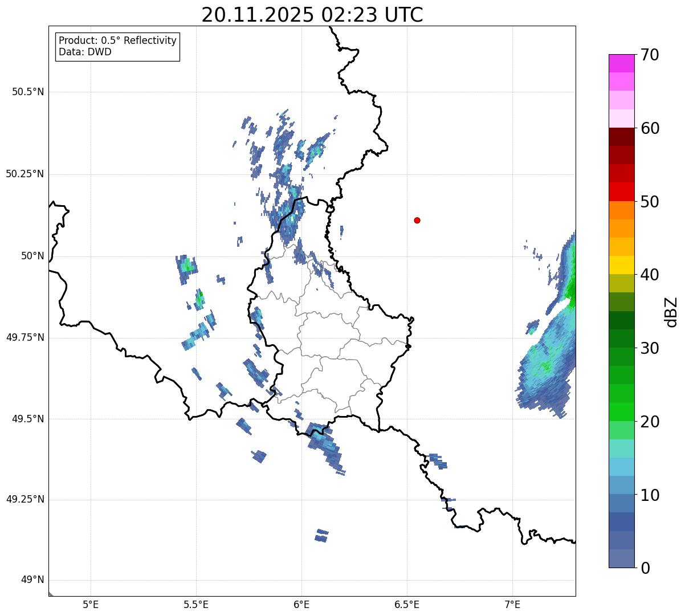Click the 49.75°N latitude label

point(25,337)
